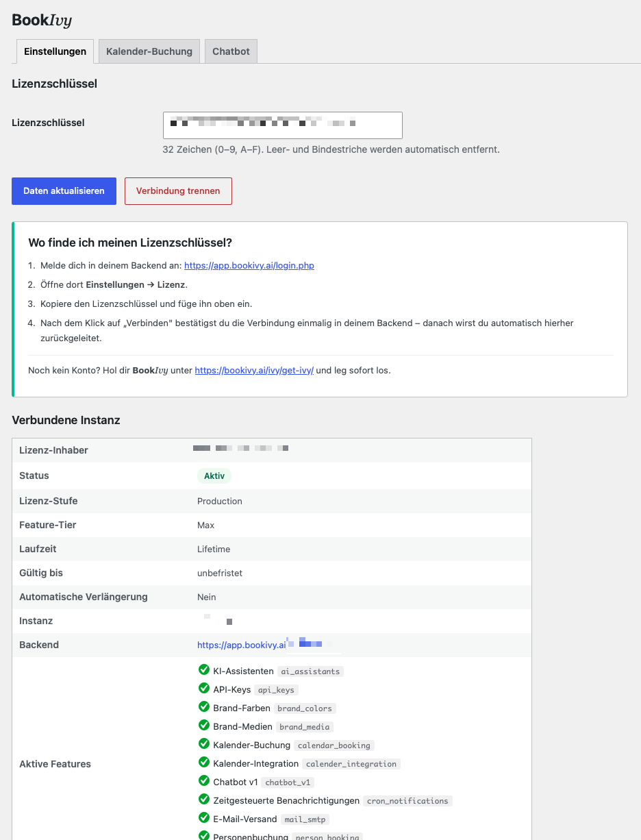
Task: Click the green check beside Kalender-Buchung feature
Action: (x=203, y=744)
